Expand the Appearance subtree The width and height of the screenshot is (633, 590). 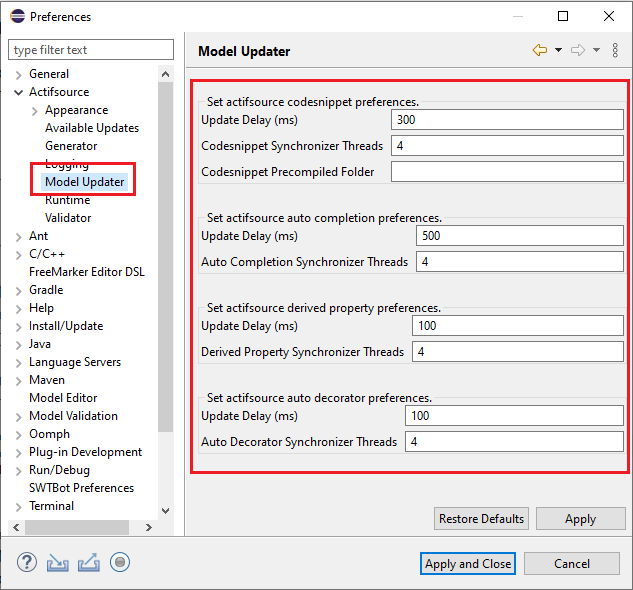[x=35, y=111]
